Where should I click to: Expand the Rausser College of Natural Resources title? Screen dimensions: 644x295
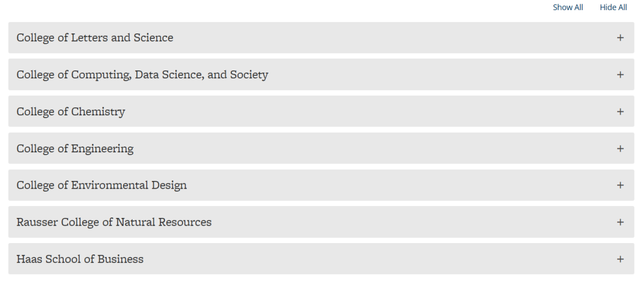[x=114, y=222]
